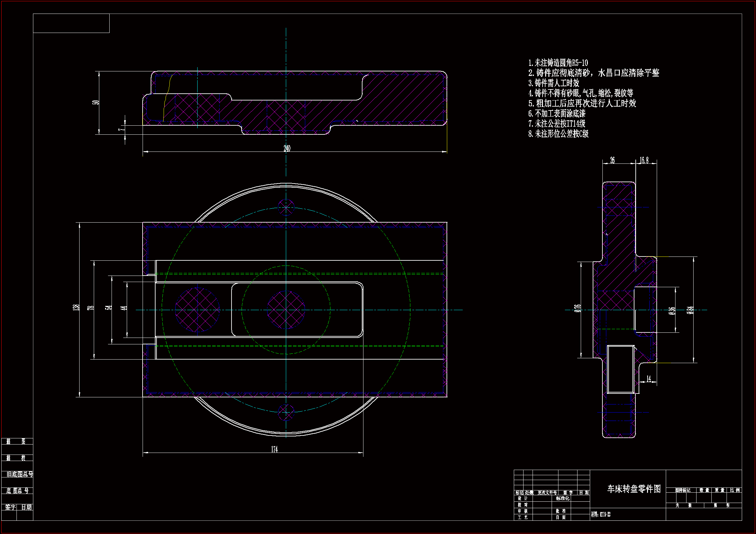Click the drawing title 车床转盘零件图
Viewport: 756px width, 534px height.
point(634,489)
